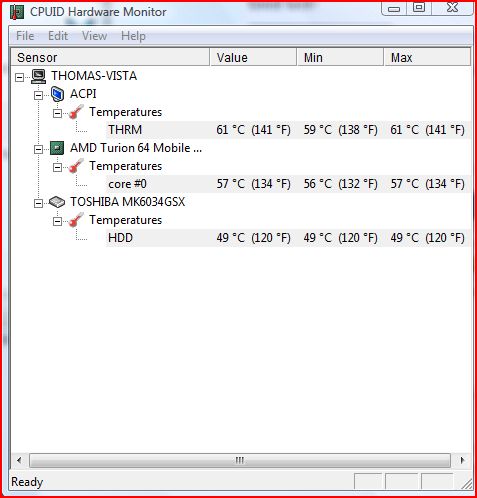Screen dimensions: 477x498
Task: Click the AMD Turion processor icon
Action: pos(57,148)
